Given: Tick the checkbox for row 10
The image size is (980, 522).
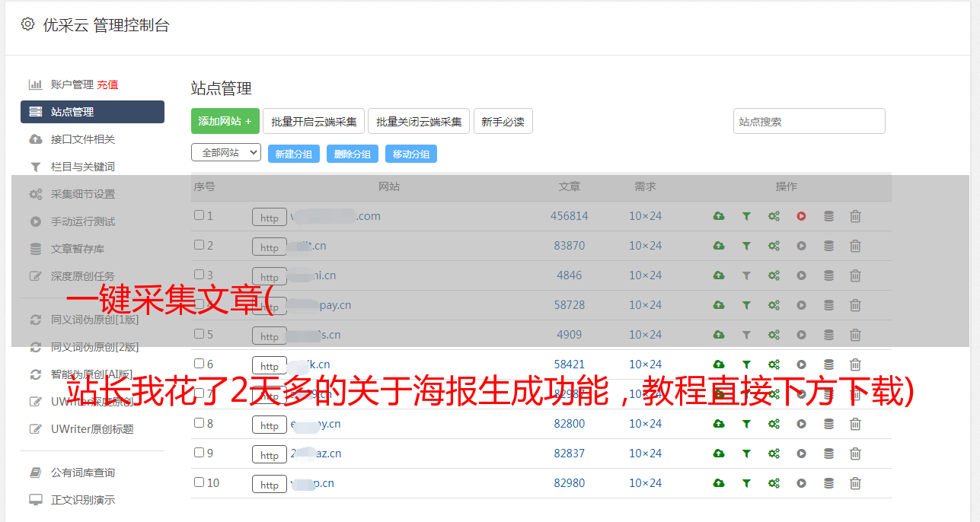Looking at the screenshot, I should click(x=199, y=482).
